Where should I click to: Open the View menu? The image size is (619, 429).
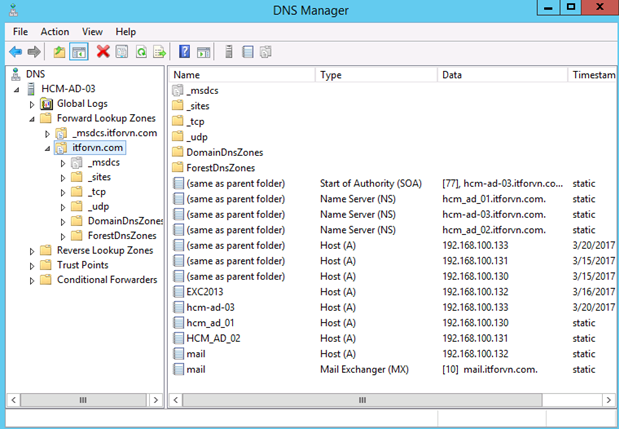coord(92,32)
